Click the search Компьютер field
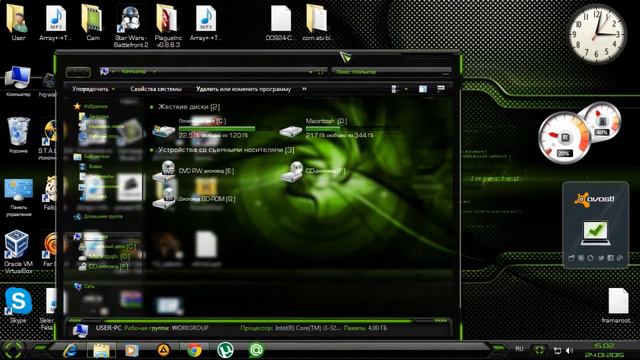Image resolution: width=640 pixels, height=360 pixels. 392,72
